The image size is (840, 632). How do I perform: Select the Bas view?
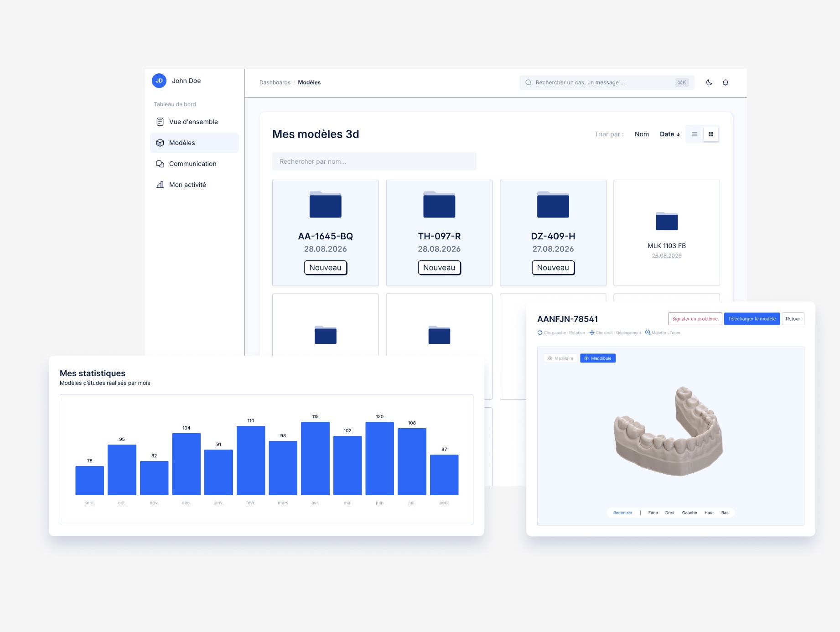[725, 513]
